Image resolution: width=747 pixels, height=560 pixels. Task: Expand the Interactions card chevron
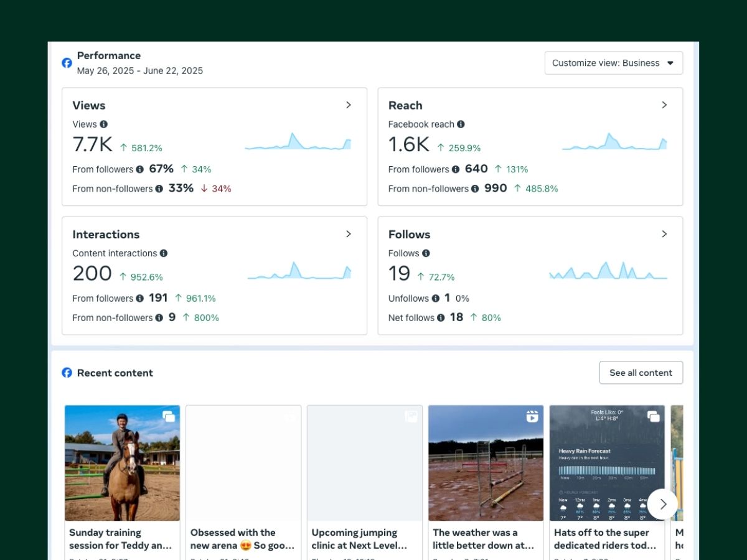point(349,234)
